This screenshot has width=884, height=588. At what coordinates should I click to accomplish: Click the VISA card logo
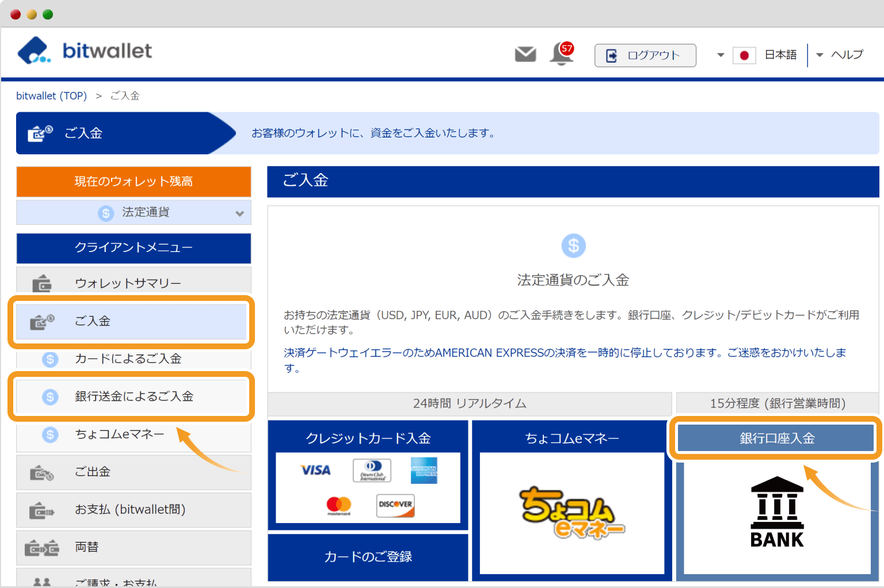point(315,471)
